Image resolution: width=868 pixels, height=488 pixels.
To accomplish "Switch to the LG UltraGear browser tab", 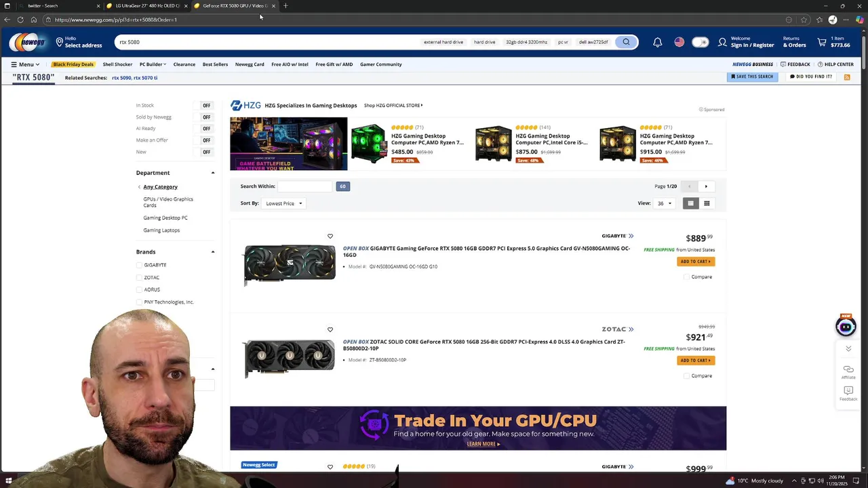I will click(x=147, y=5).
